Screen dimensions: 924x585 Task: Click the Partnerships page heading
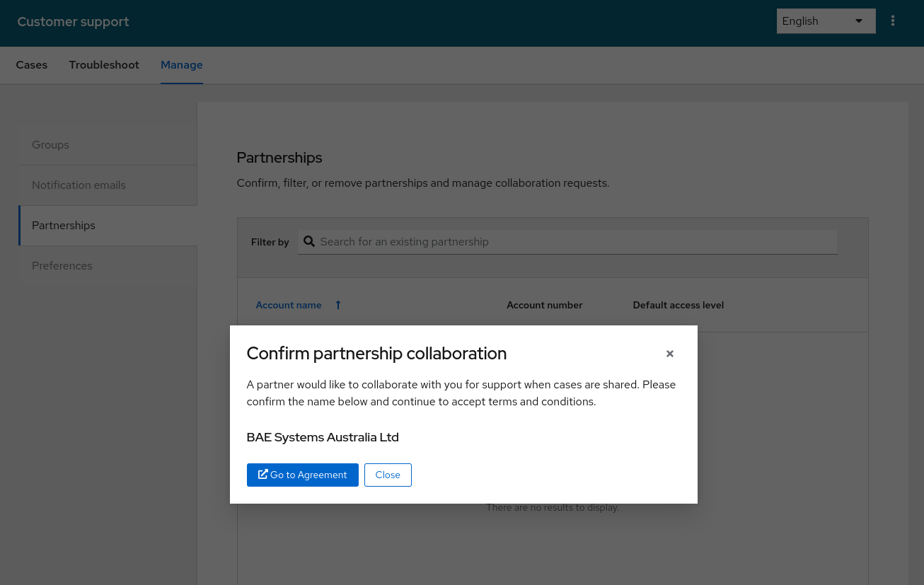click(279, 158)
